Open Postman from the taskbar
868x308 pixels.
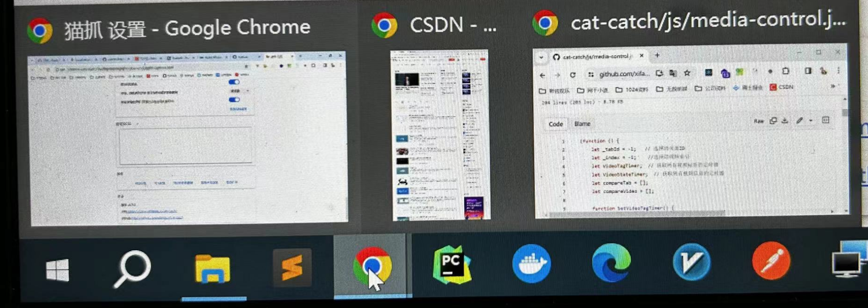point(771,261)
